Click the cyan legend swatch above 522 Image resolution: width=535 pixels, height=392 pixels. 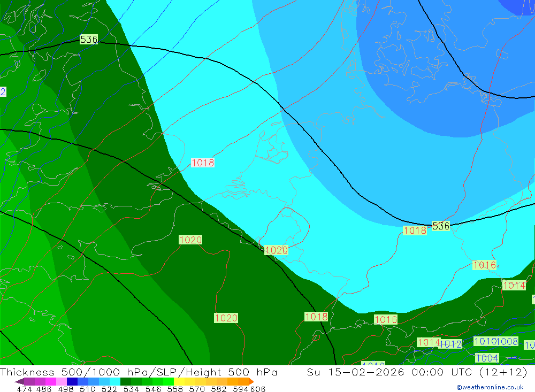[x=115, y=381]
